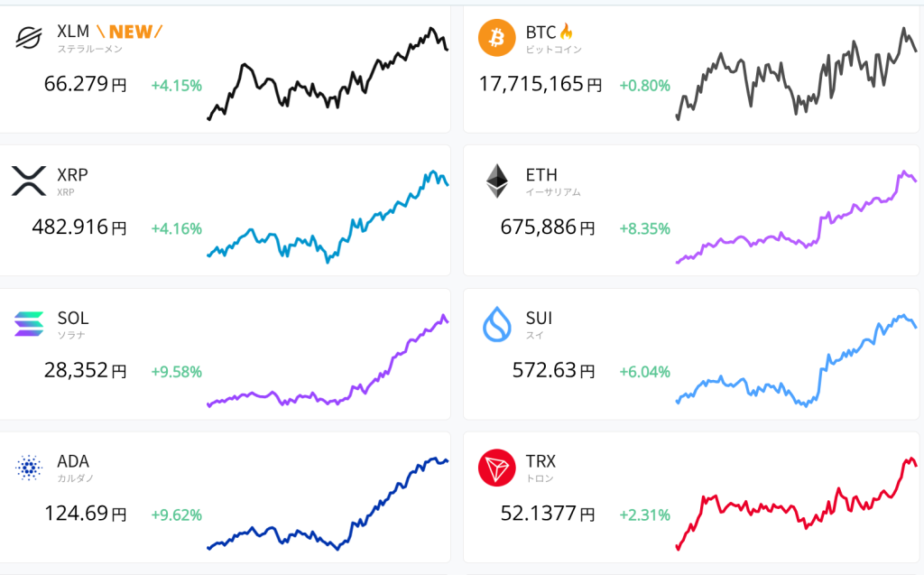Screen dimensions: 924x575
Task: Select the Cardano ADA dotted icon
Action: point(29,467)
